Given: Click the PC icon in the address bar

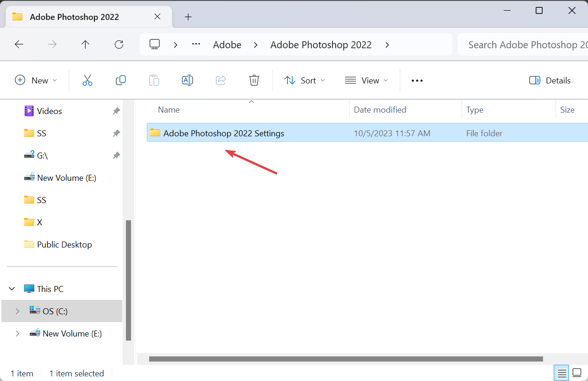Looking at the screenshot, I should click(155, 44).
